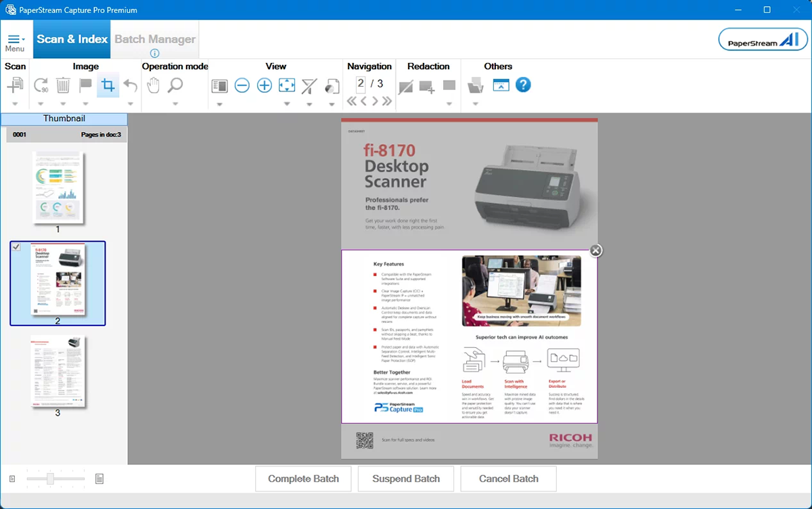Zoom in with the plus icon
The image size is (812, 509).
265,86
